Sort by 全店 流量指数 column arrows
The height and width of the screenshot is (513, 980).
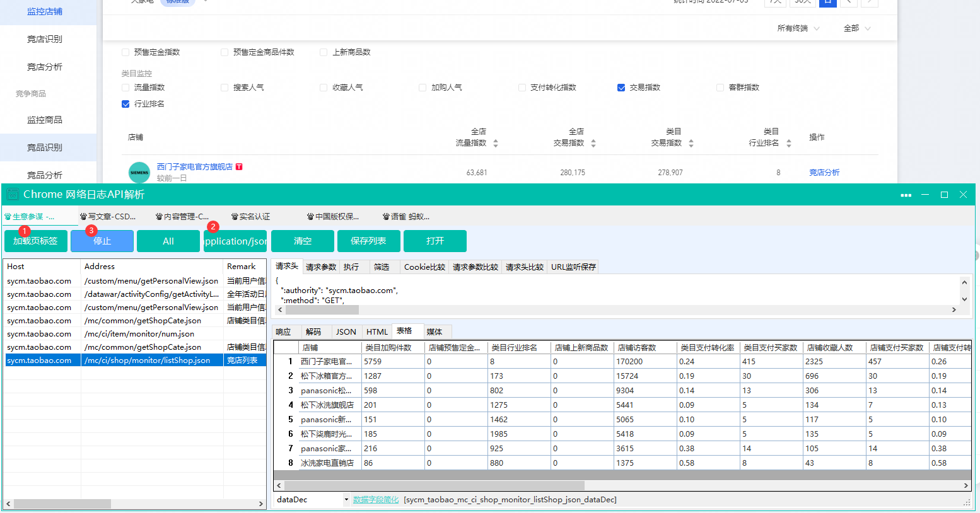496,144
